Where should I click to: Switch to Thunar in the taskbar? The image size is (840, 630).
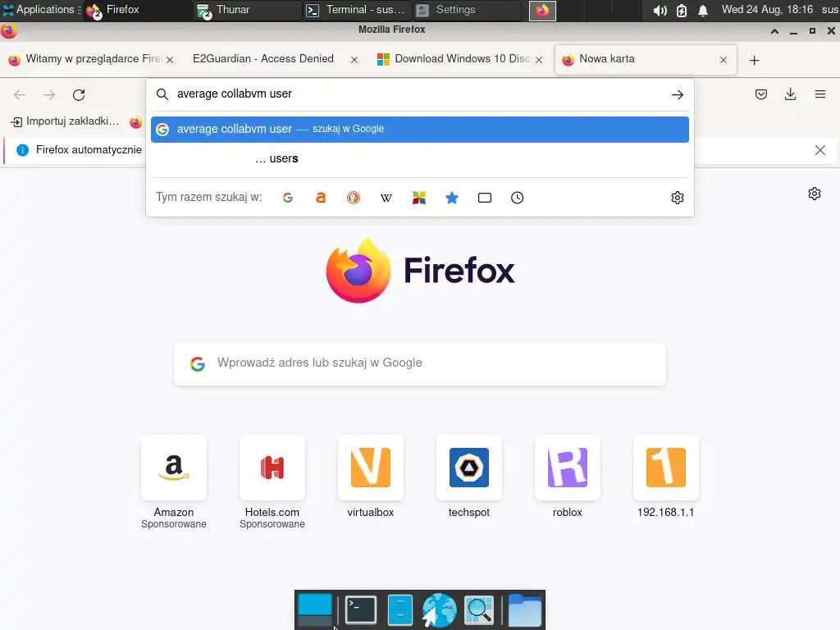(x=246, y=10)
